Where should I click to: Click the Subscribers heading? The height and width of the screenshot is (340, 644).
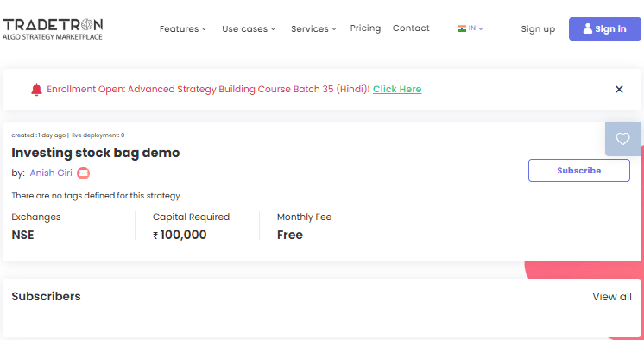click(x=46, y=297)
